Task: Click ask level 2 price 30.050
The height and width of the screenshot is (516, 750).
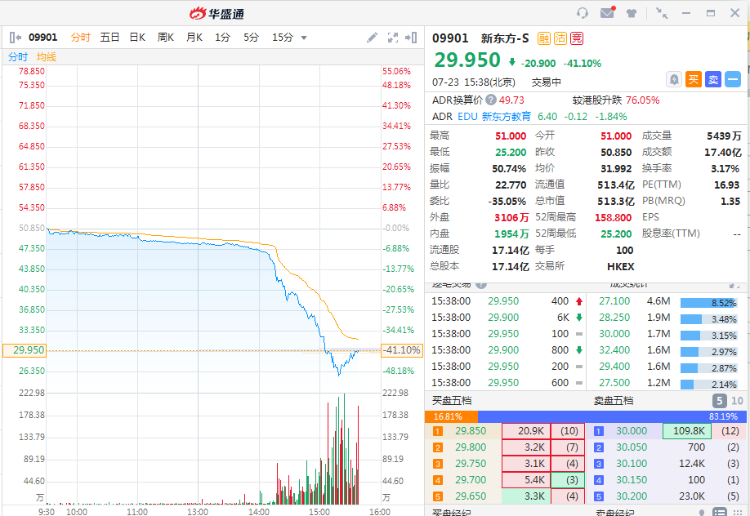Action: click(631, 447)
